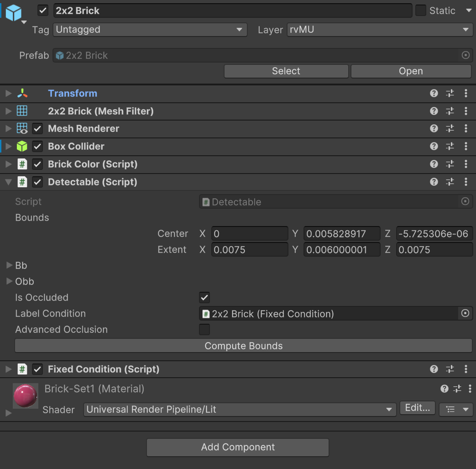476x469 pixels.
Task: Open the Layer dropdown showing rvMU
Action: [379, 30]
